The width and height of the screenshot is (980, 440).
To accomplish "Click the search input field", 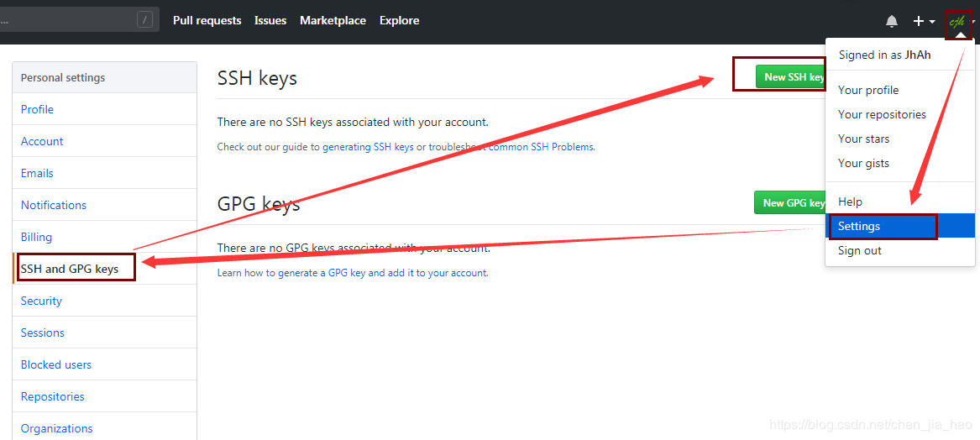I will 80,20.
